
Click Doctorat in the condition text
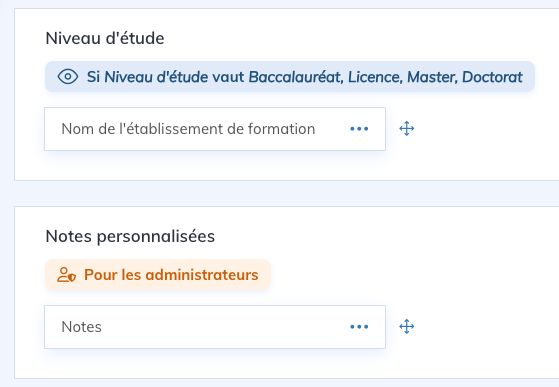[492, 77]
